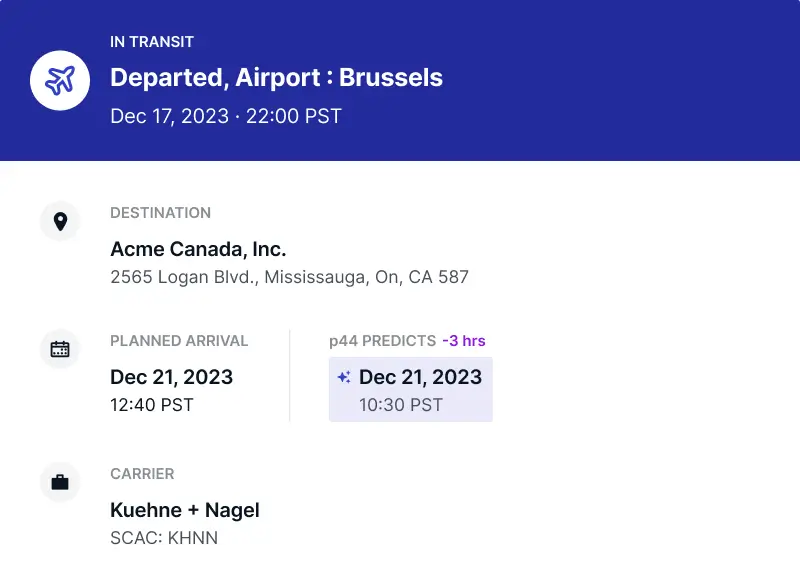Viewport: 800px width, 579px height.
Task: Click the PLANNED ARRIVAL label
Action: pyautogui.click(x=179, y=341)
